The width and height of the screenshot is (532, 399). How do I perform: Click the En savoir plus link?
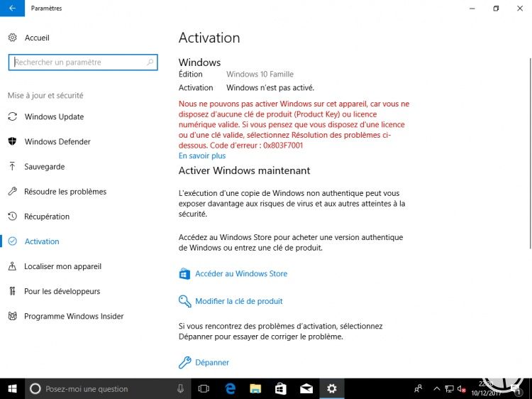tap(202, 155)
